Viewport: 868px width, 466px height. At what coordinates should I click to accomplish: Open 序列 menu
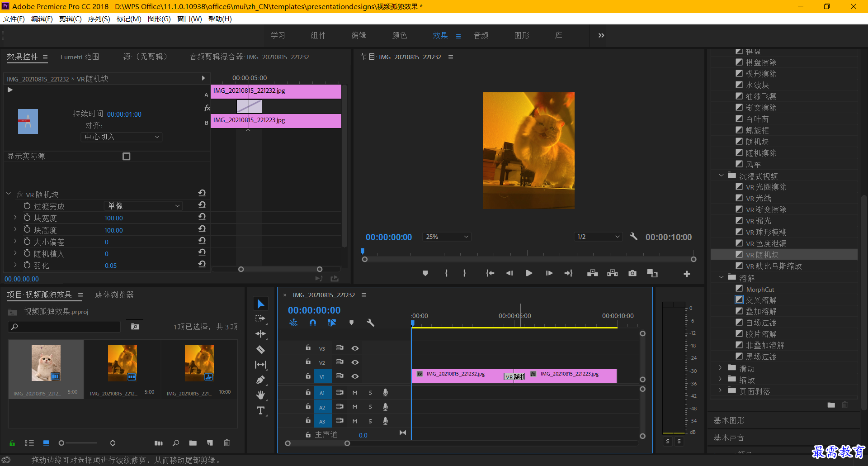tap(99, 19)
